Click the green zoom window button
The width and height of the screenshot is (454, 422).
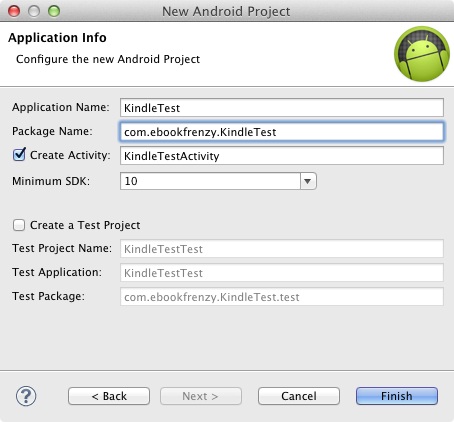pyautogui.click(x=54, y=11)
